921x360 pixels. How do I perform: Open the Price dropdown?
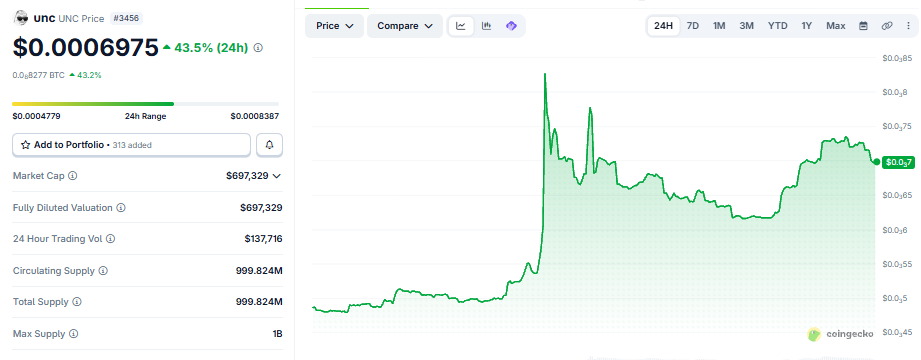pyautogui.click(x=335, y=26)
